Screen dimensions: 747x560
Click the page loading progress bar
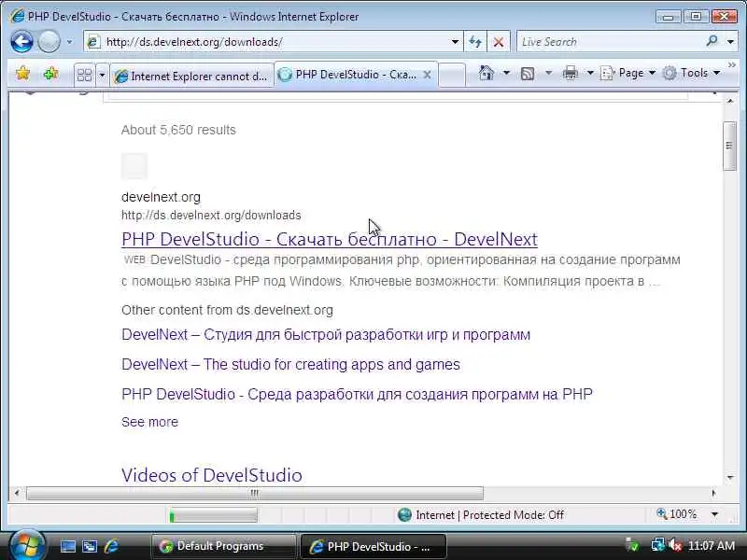[213, 515]
